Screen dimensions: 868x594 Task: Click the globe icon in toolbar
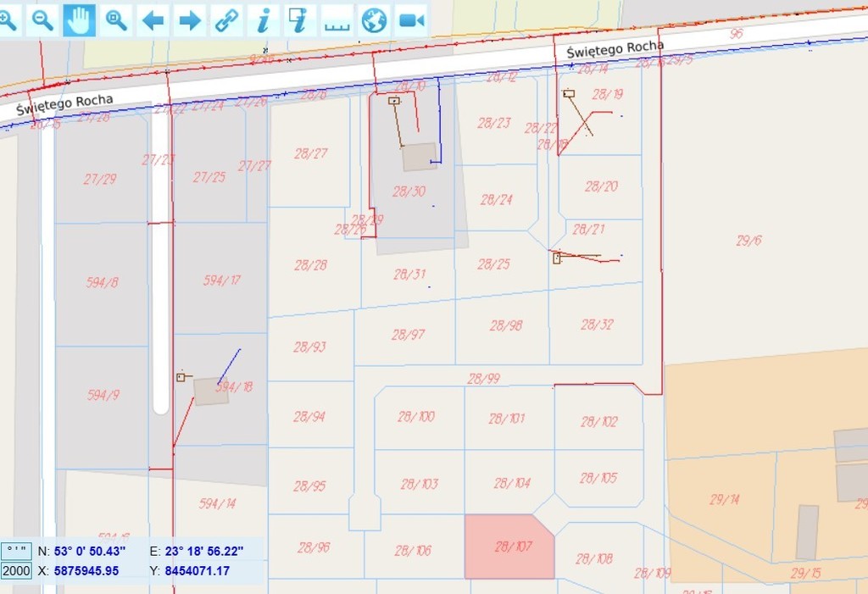click(x=374, y=19)
